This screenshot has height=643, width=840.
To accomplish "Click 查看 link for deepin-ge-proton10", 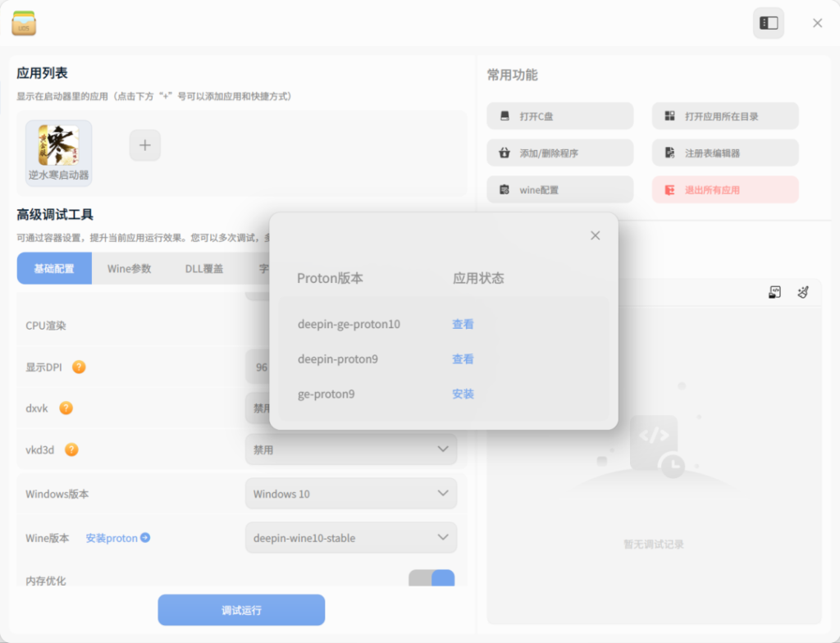I will coord(463,324).
